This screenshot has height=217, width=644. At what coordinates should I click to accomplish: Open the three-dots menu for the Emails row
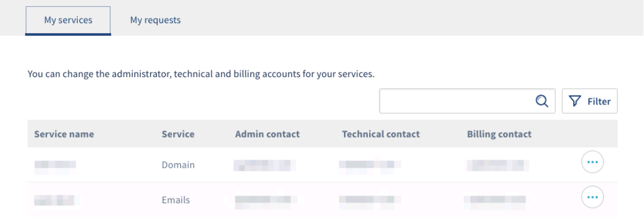[x=592, y=197]
